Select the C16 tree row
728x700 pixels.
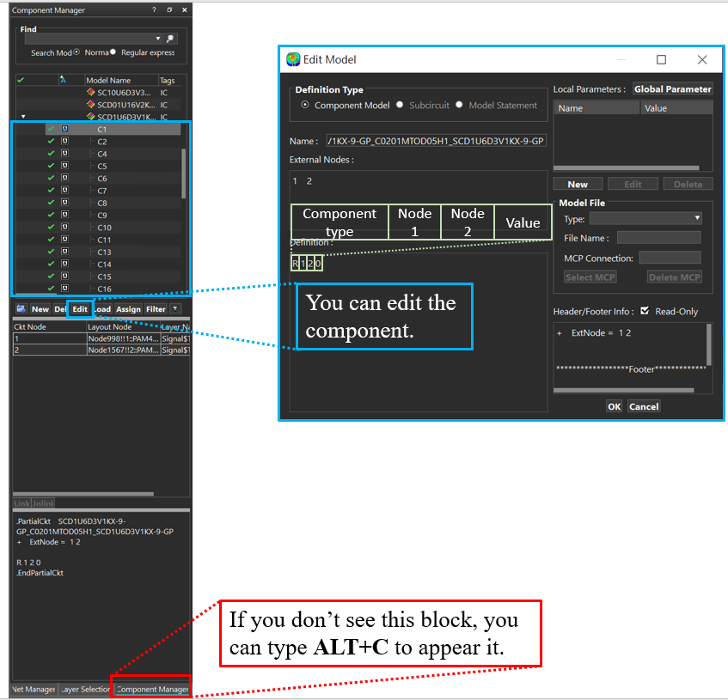pos(105,289)
